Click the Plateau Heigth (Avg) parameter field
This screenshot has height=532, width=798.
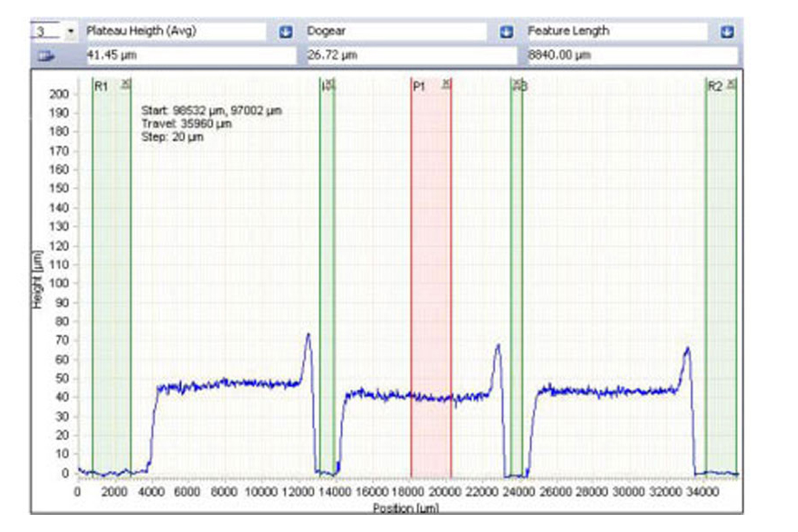(x=176, y=31)
